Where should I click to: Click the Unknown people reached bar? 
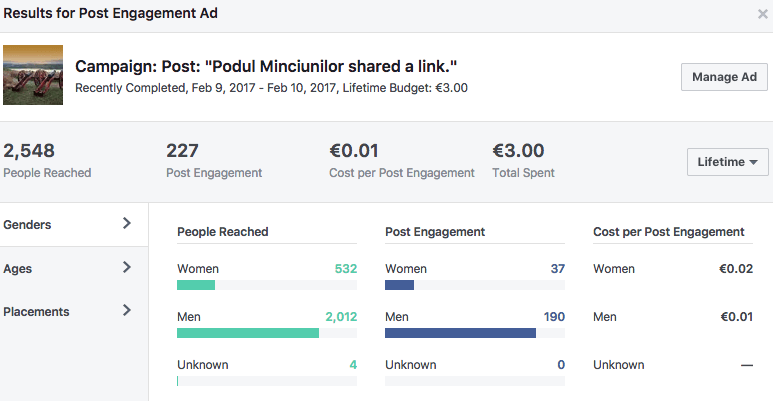pos(178,381)
